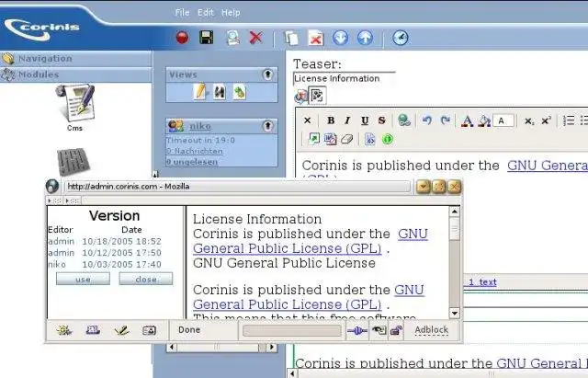Click the insert image icon in the editor
The width and height of the screenshot is (588, 378).
pos(313,139)
